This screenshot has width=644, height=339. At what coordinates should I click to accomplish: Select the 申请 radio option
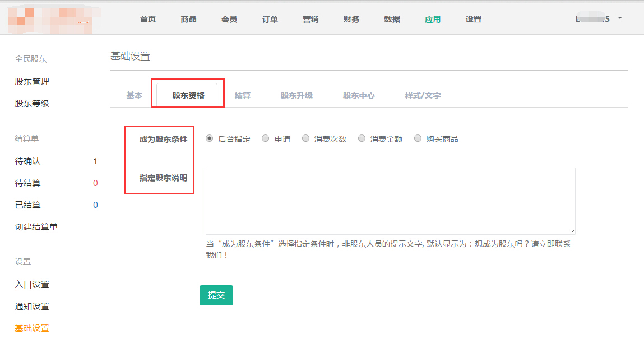tap(266, 138)
